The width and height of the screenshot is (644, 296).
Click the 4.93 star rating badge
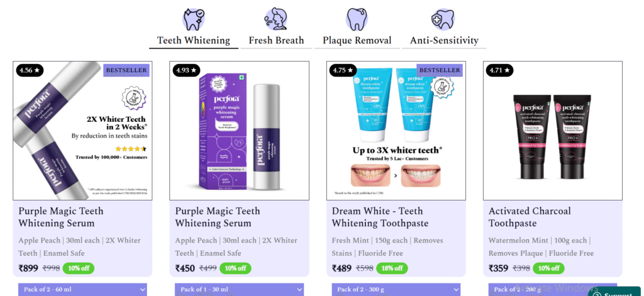click(x=186, y=70)
